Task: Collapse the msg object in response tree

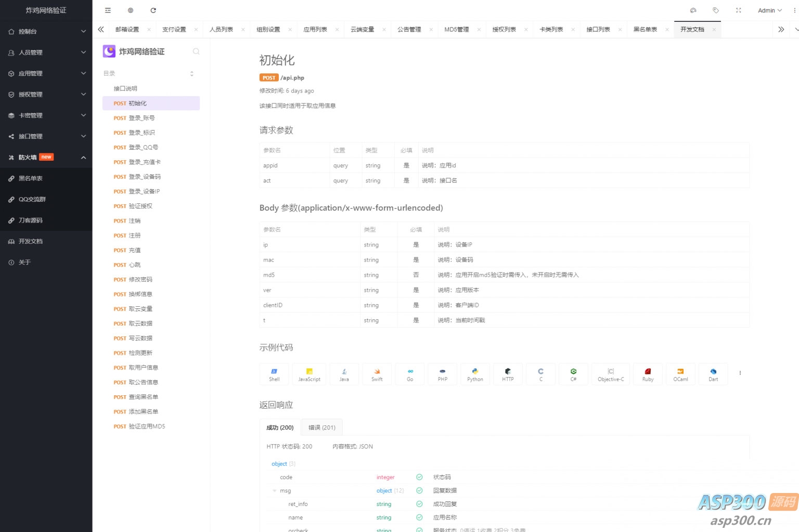Action: (274, 490)
